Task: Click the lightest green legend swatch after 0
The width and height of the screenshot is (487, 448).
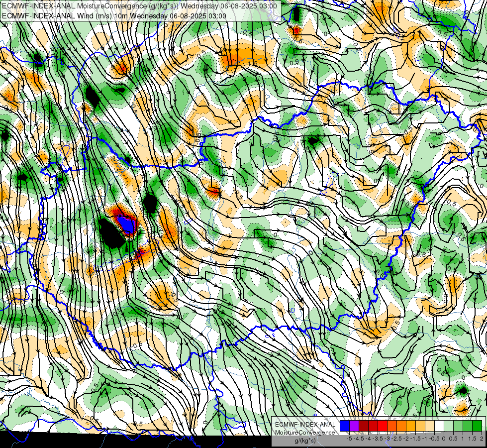Action: point(449,426)
